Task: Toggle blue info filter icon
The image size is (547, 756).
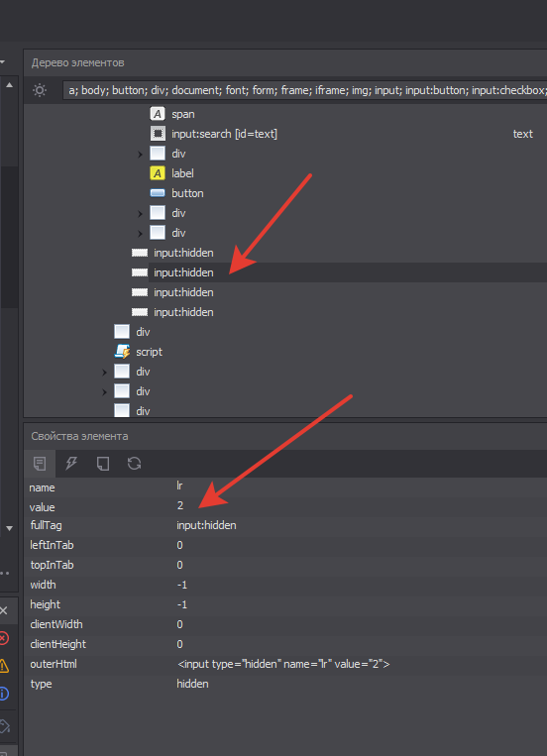Action: [x=4, y=694]
